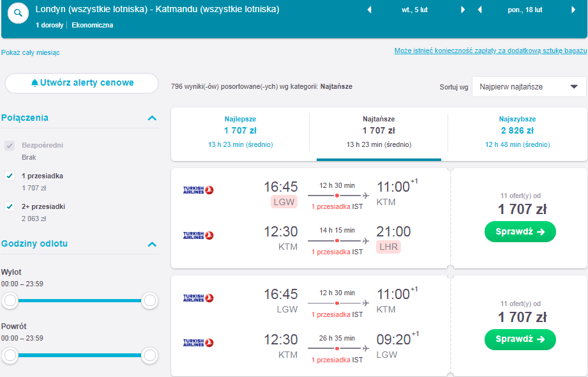Go to next departure date arrow
Image resolution: width=588 pixels, height=377 pixels.
click(463, 10)
